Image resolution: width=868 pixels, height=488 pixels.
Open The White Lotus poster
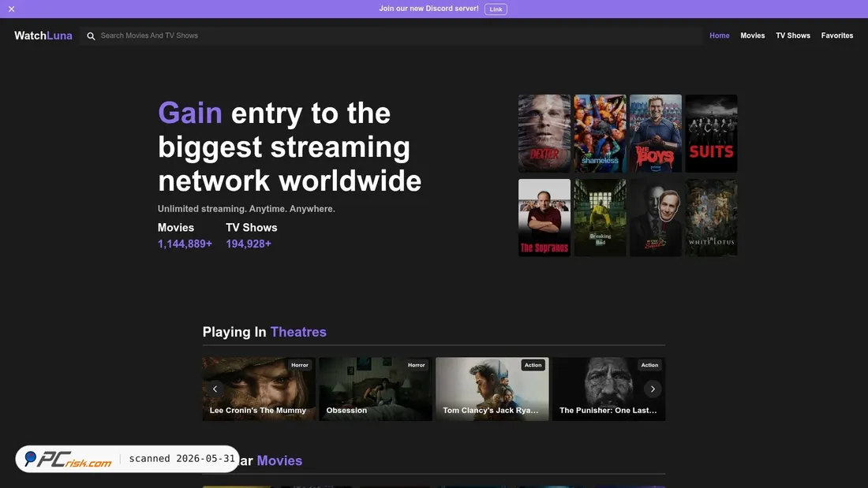click(x=711, y=218)
